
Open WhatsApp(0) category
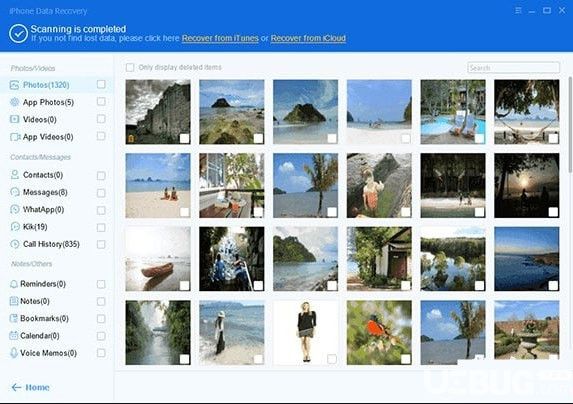tap(43, 209)
